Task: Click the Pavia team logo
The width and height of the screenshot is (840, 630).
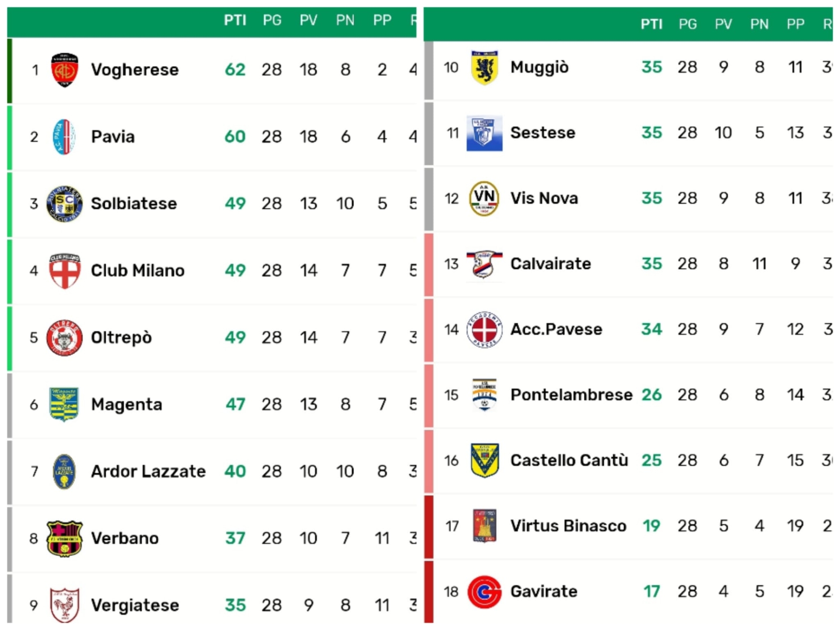Action: coord(64,137)
